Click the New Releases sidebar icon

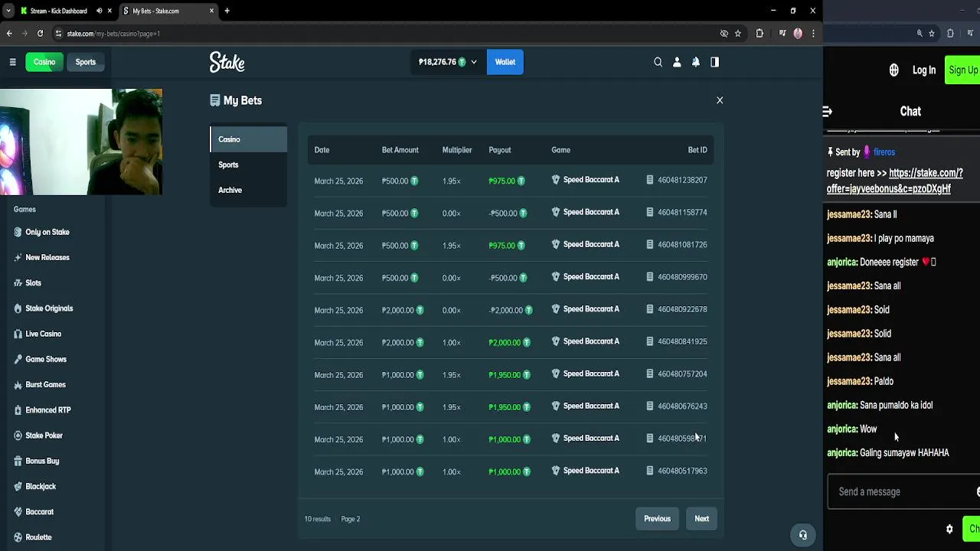click(x=18, y=257)
